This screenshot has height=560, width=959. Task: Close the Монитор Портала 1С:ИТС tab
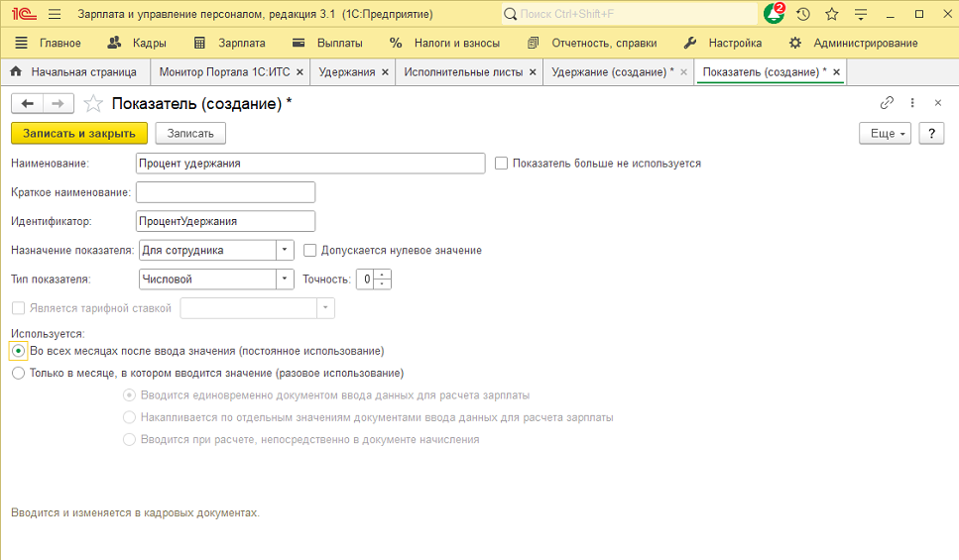(x=300, y=72)
